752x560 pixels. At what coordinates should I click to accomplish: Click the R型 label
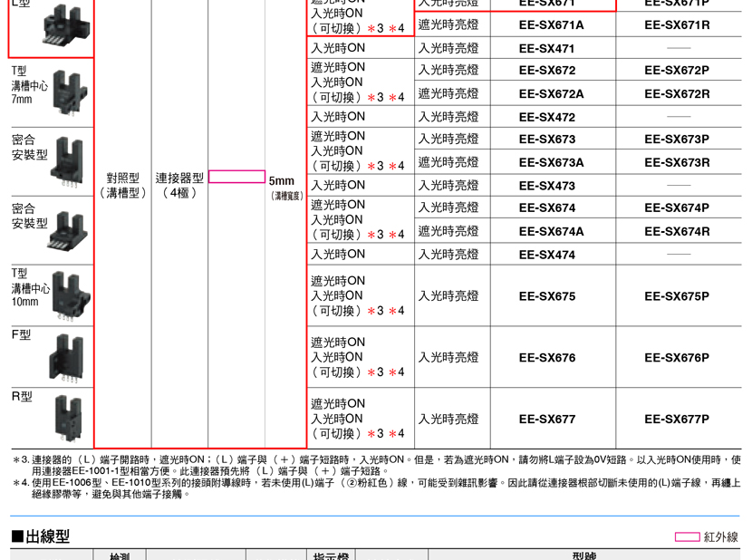[x=22, y=396]
